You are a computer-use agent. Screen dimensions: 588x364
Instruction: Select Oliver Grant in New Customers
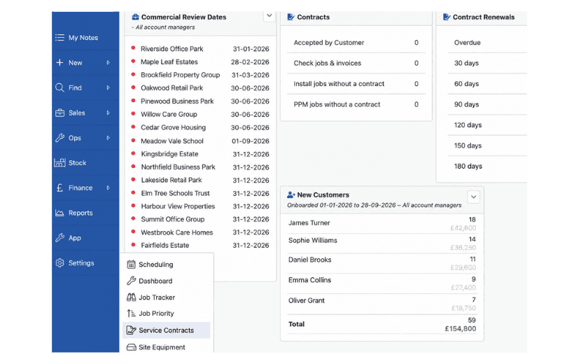pyautogui.click(x=382, y=304)
